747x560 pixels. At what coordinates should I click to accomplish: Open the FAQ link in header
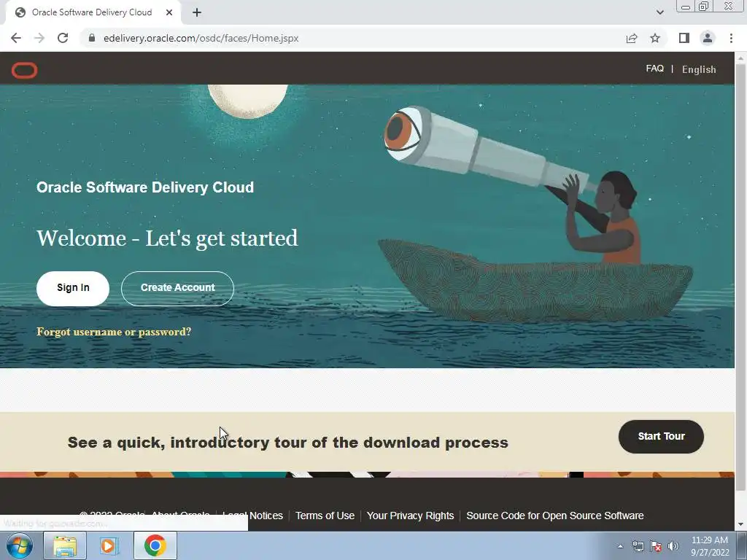[x=654, y=69]
